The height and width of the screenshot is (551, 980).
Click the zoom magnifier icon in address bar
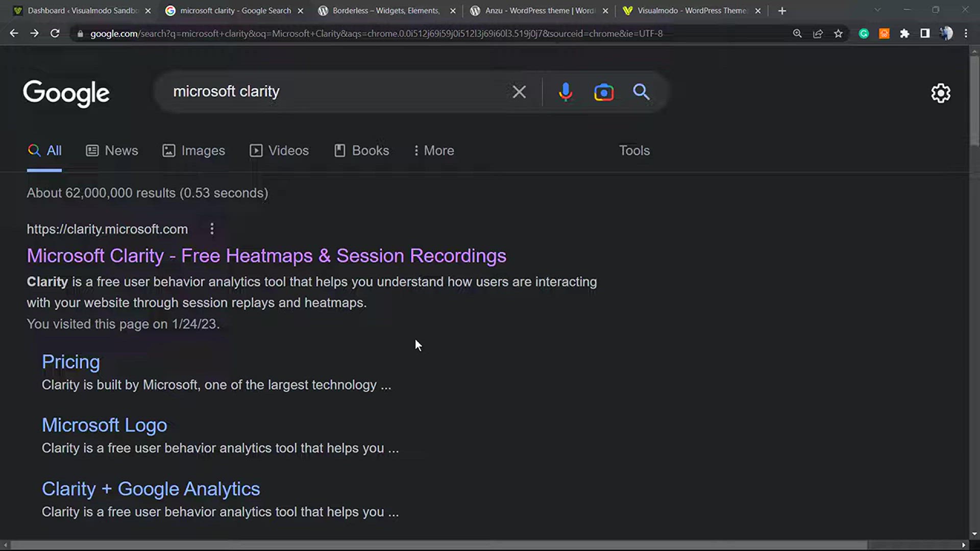(797, 34)
